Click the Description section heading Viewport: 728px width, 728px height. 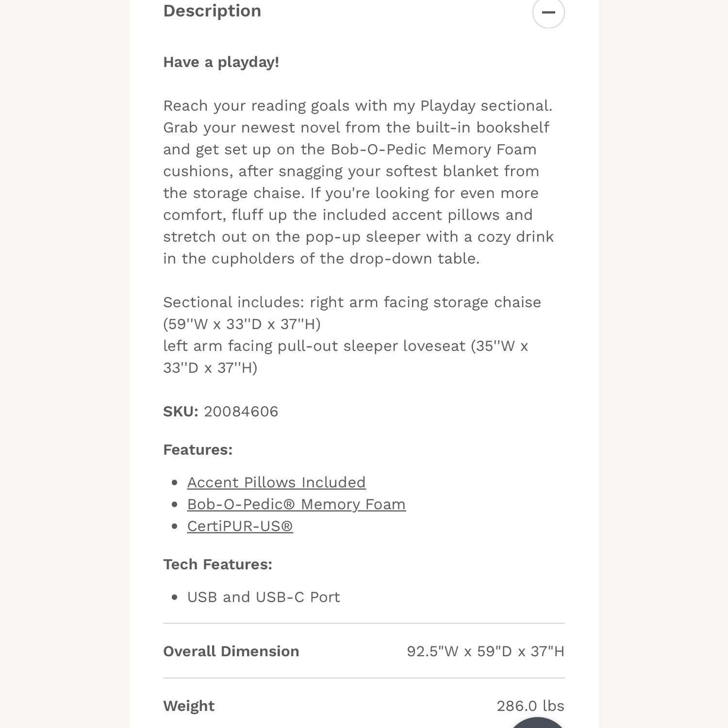[x=212, y=11]
